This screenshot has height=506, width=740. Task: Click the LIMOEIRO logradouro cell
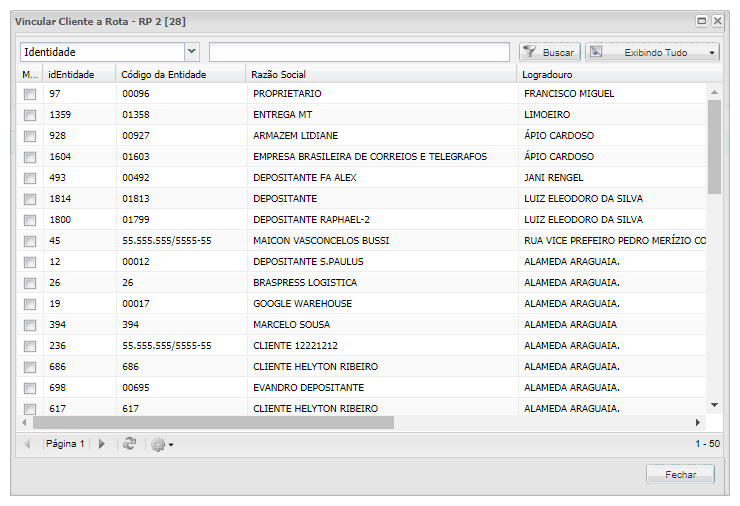click(613, 115)
